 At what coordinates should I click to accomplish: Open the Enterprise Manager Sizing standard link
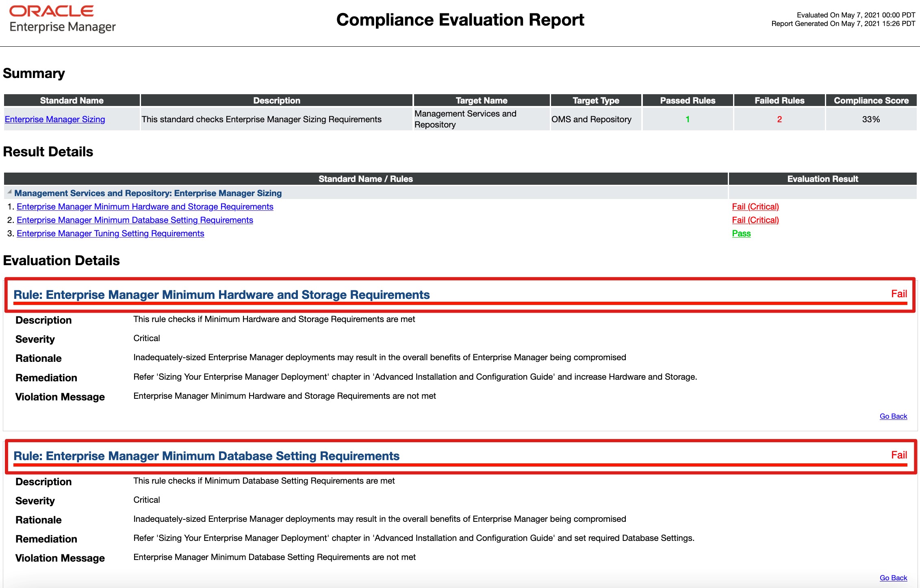pyautogui.click(x=55, y=119)
